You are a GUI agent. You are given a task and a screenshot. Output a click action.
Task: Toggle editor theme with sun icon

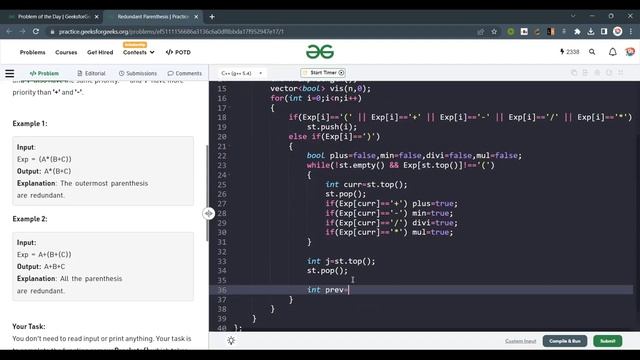231,341
